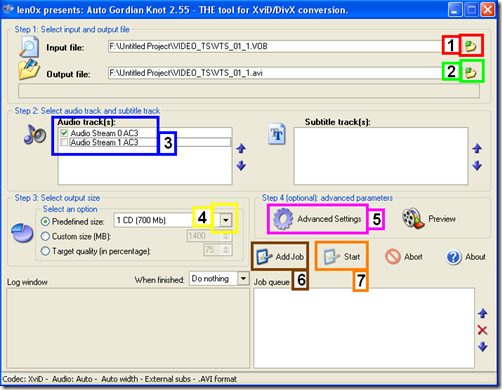
Task: Move subtitle track up
Action: (477, 148)
